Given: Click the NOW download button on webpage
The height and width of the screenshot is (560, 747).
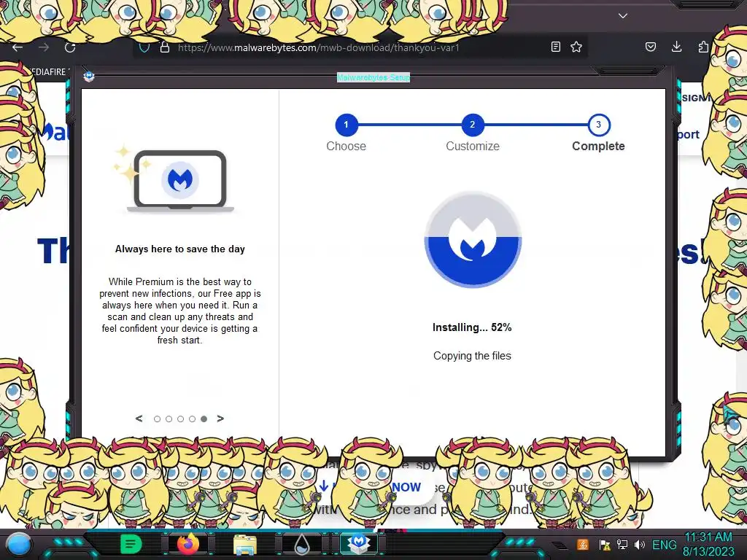Looking at the screenshot, I should (406, 487).
